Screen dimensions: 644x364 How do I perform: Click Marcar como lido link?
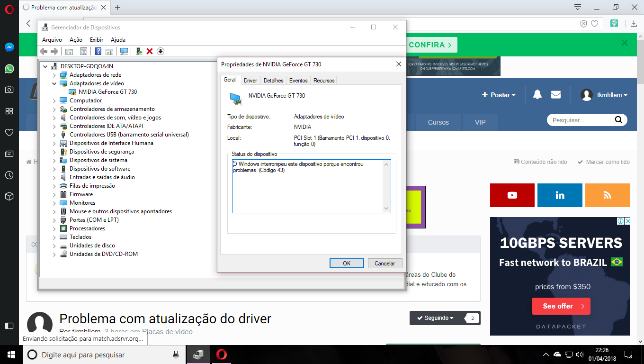click(x=604, y=162)
